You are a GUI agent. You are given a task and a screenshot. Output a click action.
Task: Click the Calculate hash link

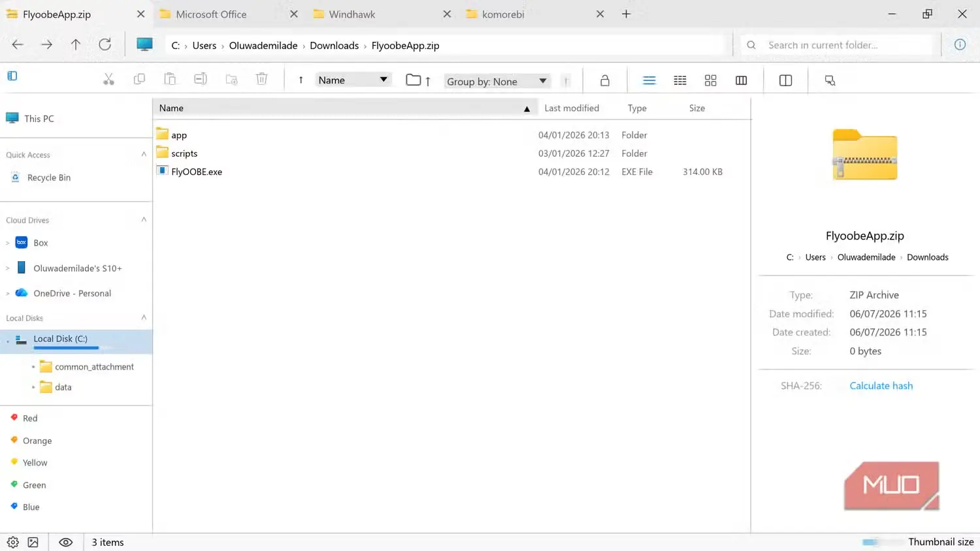click(x=881, y=386)
